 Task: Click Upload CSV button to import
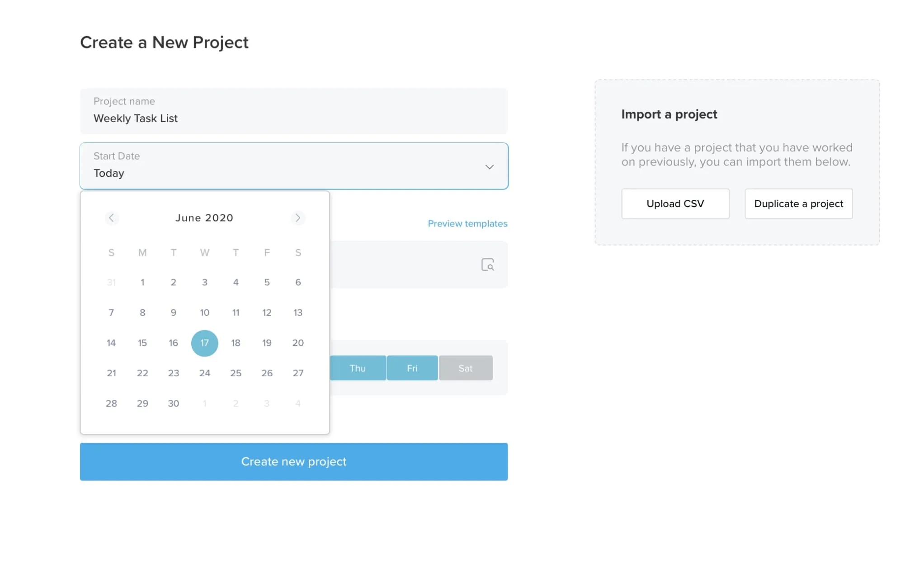point(675,203)
